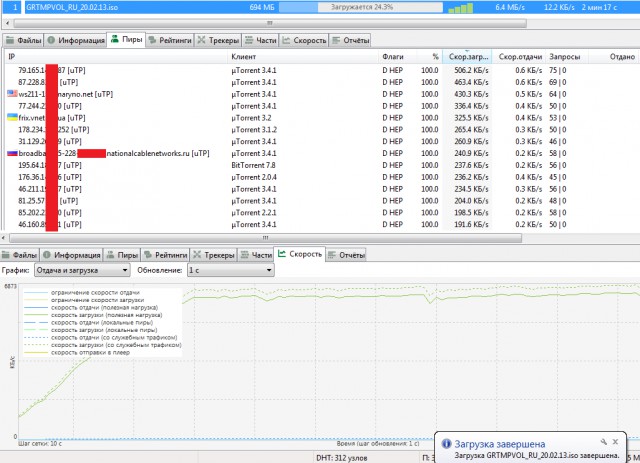
Task: Select the peer row with 506.2 КБ/s speed
Action: coord(322,70)
